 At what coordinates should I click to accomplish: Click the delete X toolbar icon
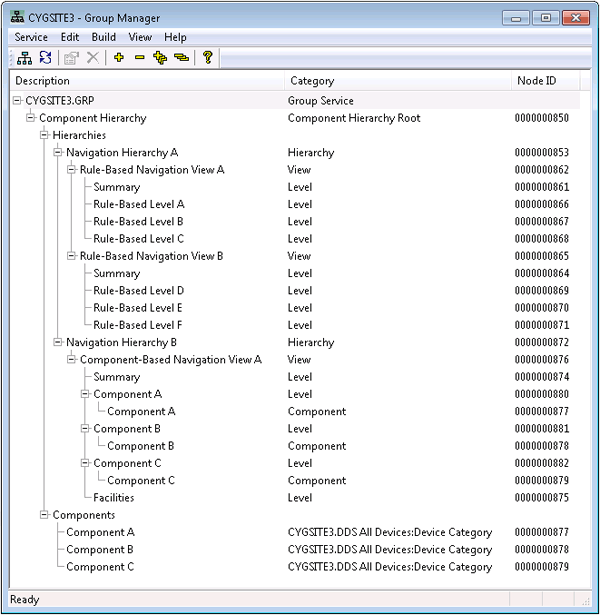[93, 58]
